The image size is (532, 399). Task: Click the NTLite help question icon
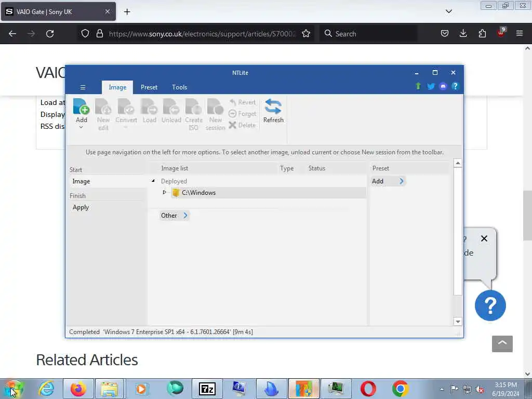click(x=455, y=86)
